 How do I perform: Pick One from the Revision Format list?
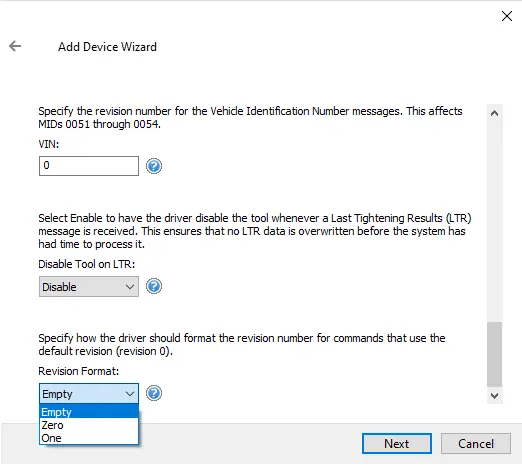point(89,438)
